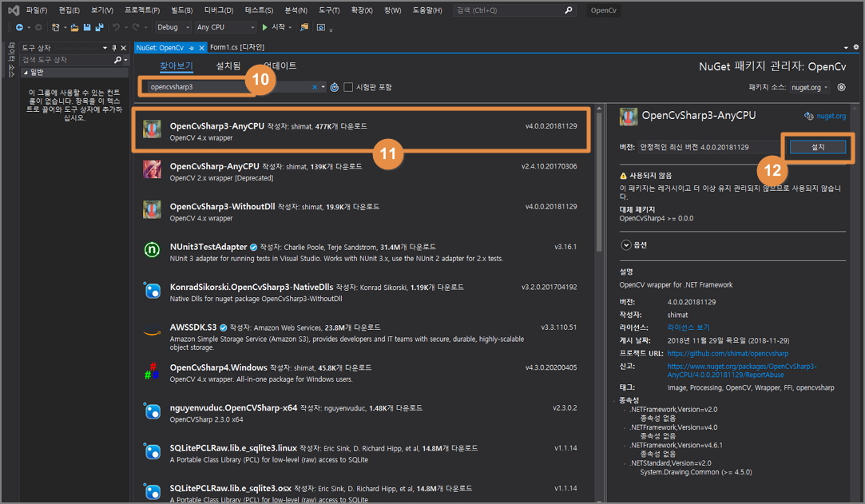Viewport: 865px width, 504px height.
Task: Open the nuget.org package source dropdown
Action: point(809,87)
